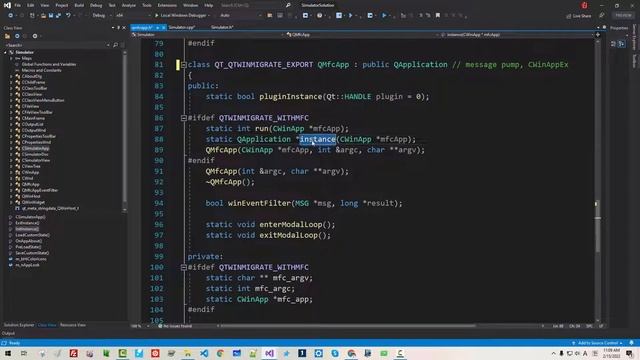Click the Save icon in toolbar
Image resolution: width=640 pixels, height=360 pixels.
[51, 16]
